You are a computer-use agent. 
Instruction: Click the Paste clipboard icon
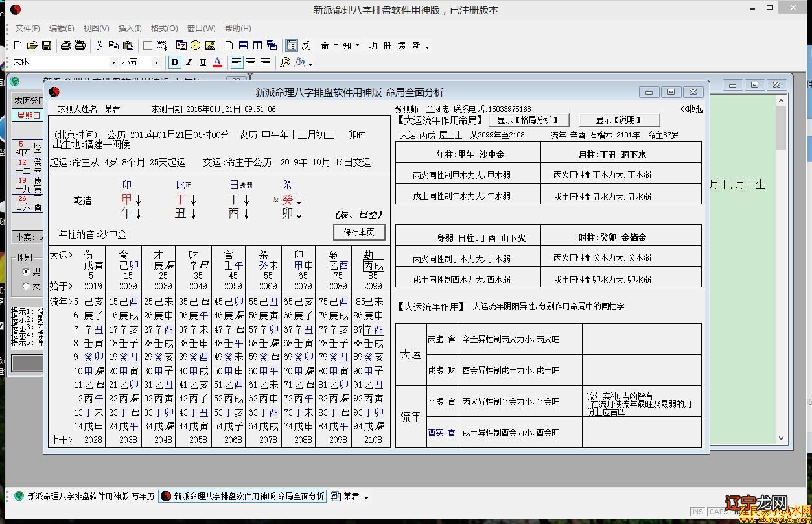pyautogui.click(x=128, y=45)
